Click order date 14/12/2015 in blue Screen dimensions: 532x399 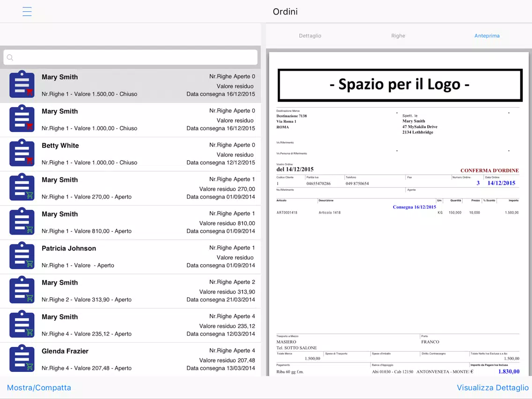[x=501, y=183]
